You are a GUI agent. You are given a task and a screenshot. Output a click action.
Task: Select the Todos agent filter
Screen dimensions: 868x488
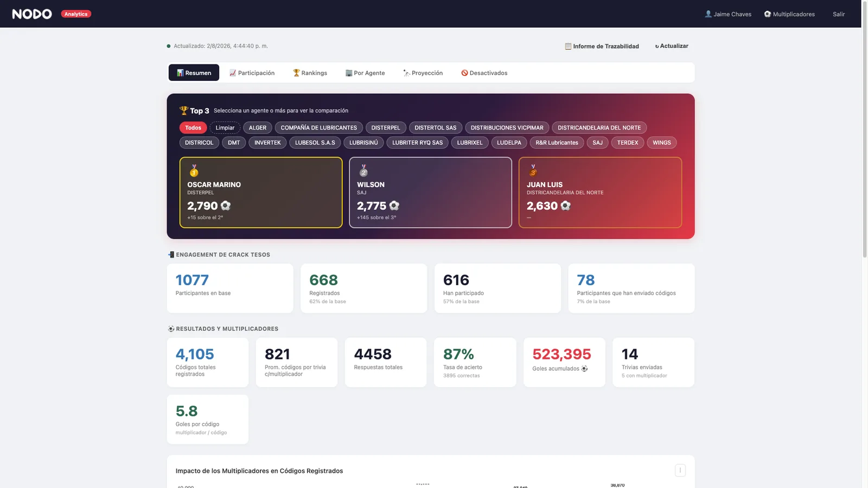click(193, 128)
